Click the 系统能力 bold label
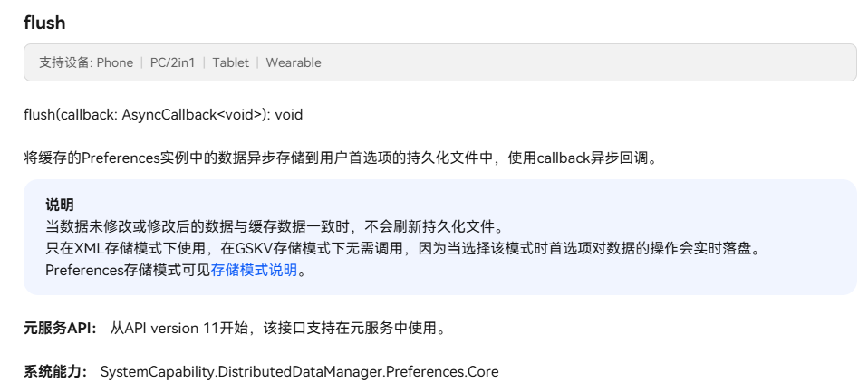The image size is (868, 392). 56,371
